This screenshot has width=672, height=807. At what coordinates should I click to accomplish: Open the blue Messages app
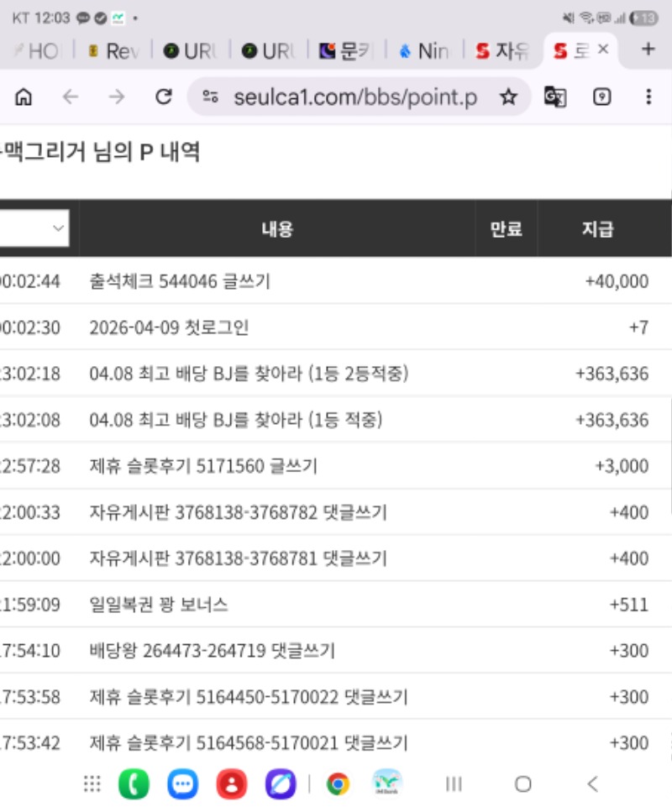pos(182,784)
